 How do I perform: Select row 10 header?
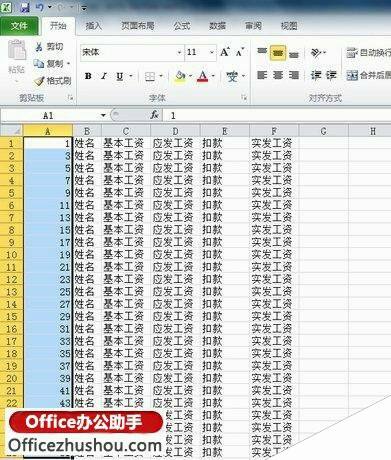tap(11, 255)
